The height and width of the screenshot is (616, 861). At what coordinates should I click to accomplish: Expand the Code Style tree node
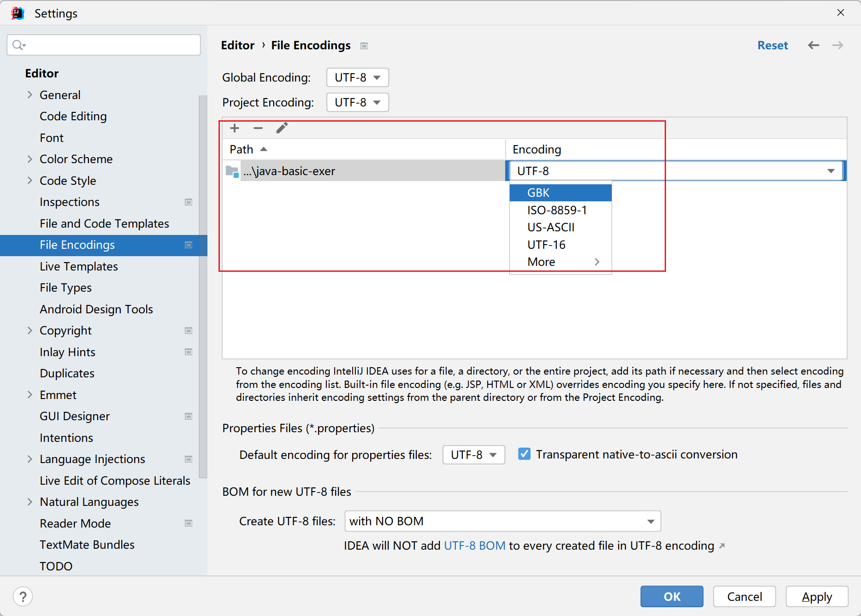click(30, 181)
